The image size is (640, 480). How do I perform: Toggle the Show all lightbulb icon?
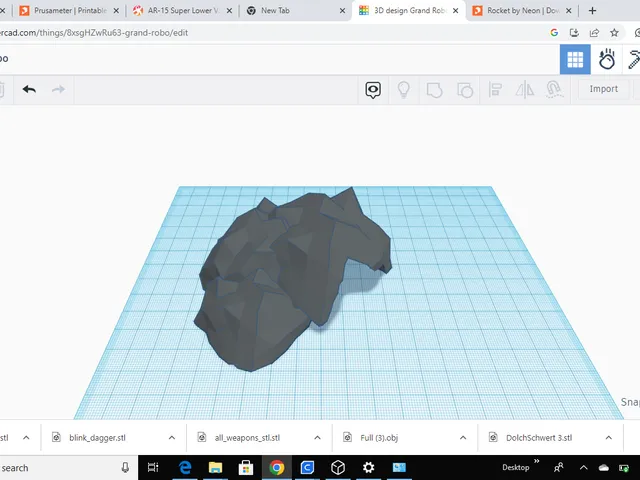click(x=404, y=89)
